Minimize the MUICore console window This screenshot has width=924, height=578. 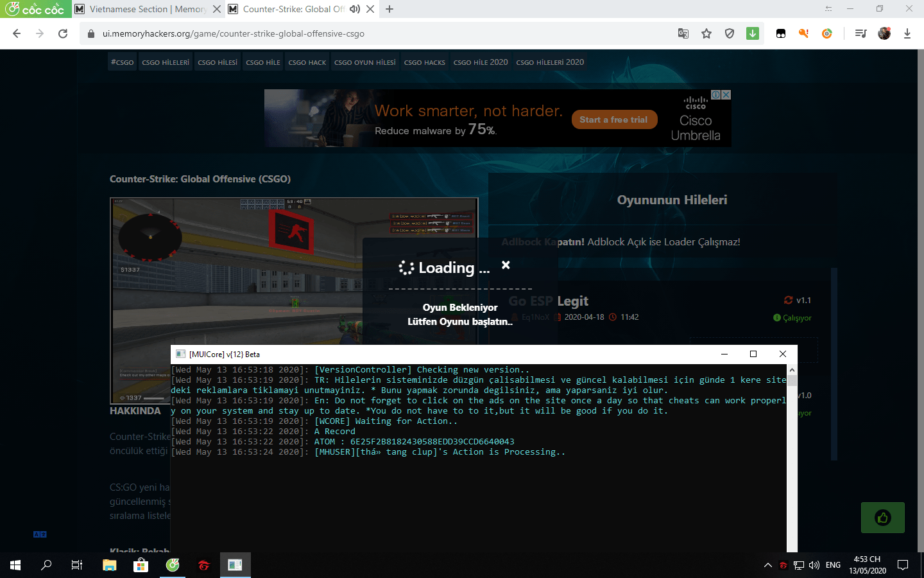(x=724, y=354)
